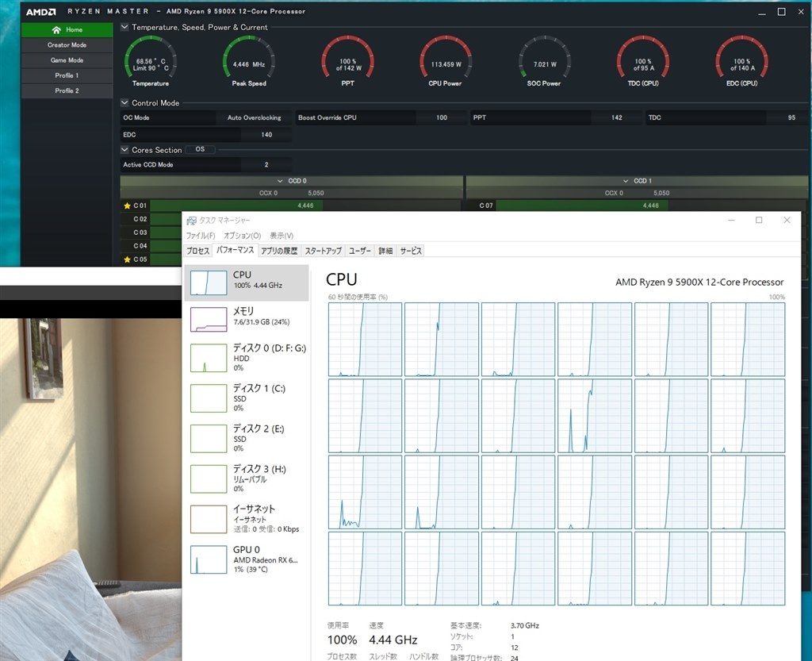Image resolution: width=812 pixels, height=661 pixels.
Task: Click the star icon next to core C 05
Action: (x=127, y=259)
